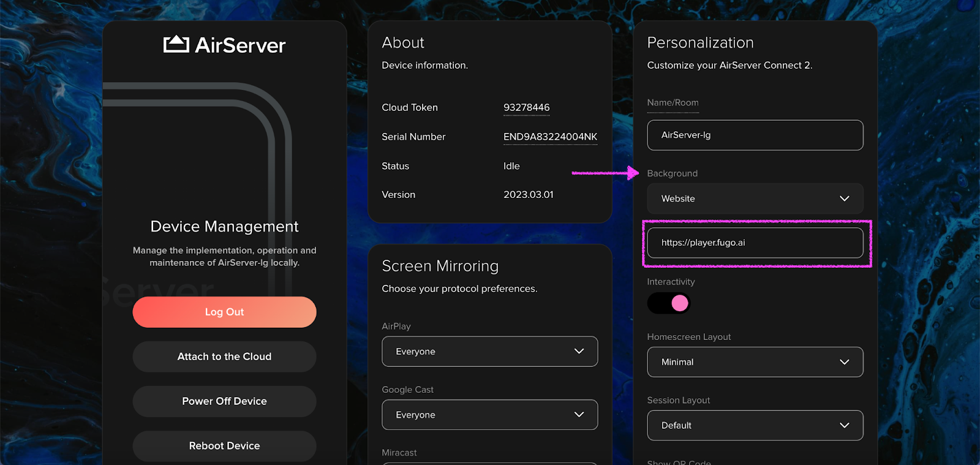
Task: Click the 'Device information.' subtitle
Action: pos(425,66)
